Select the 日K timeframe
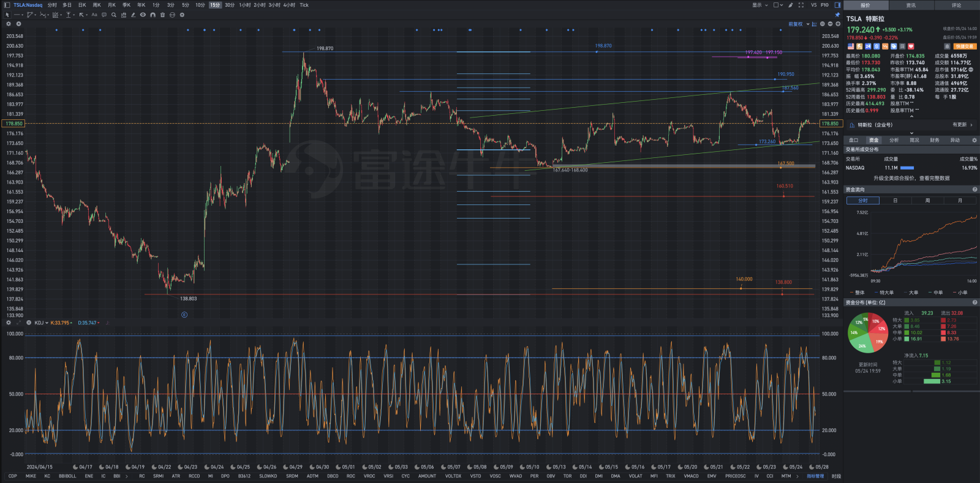Viewport: 980px width, 483px height. coord(82,5)
